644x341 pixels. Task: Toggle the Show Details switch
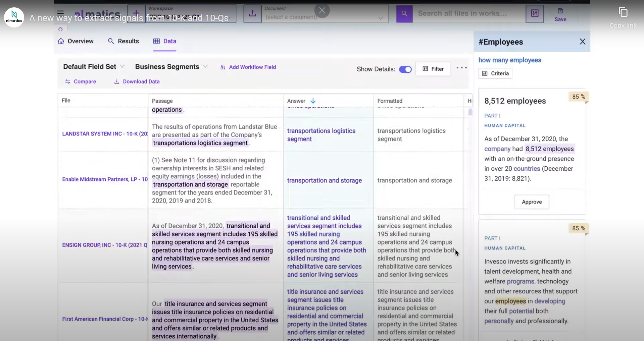405,69
